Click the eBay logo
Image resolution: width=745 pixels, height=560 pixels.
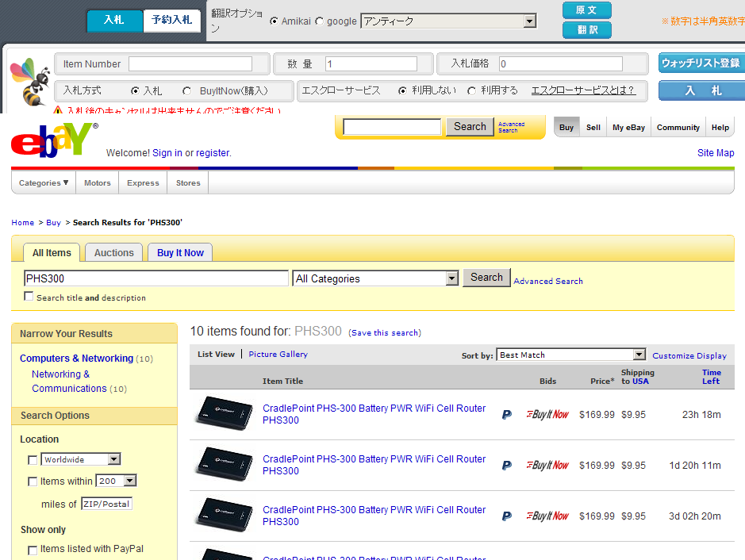54,140
